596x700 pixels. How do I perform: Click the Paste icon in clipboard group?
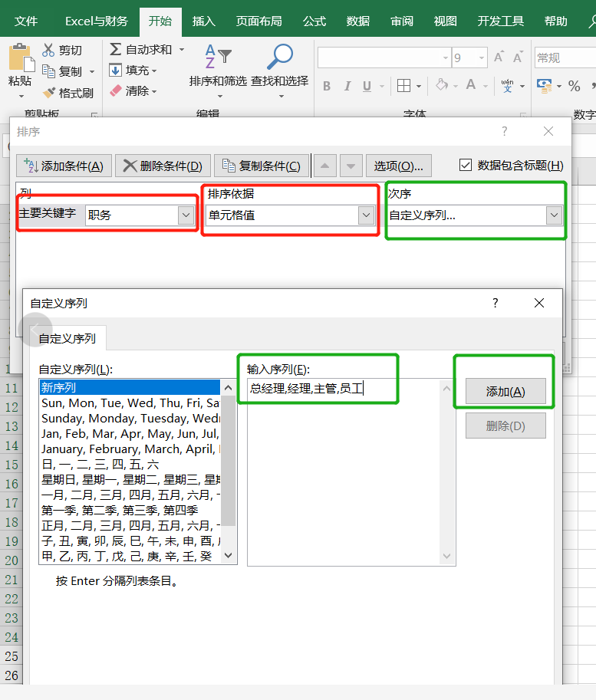[x=21, y=58]
